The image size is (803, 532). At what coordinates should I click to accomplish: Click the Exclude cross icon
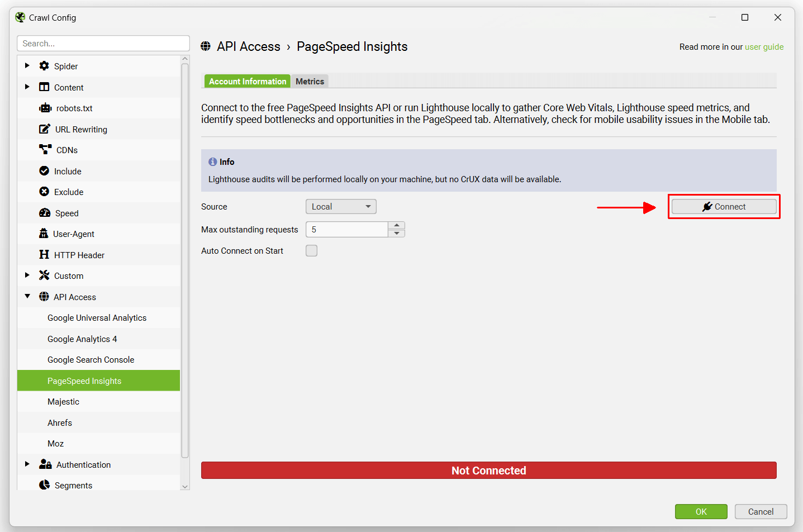[44, 192]
